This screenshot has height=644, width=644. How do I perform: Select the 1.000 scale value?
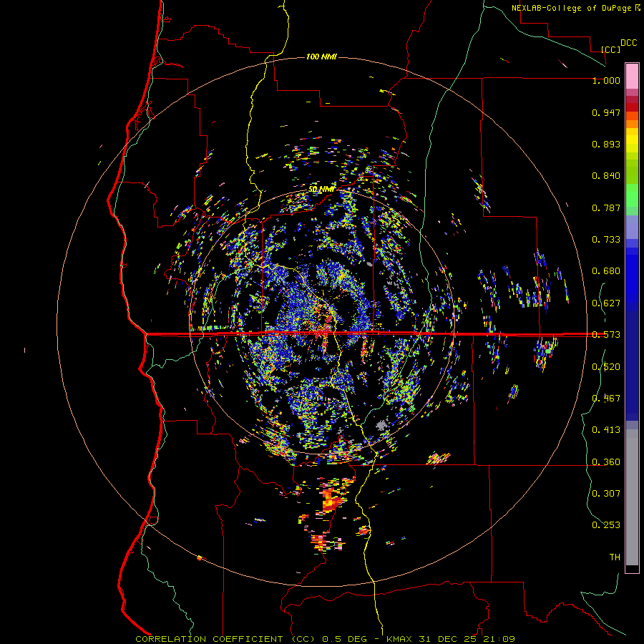606,80
